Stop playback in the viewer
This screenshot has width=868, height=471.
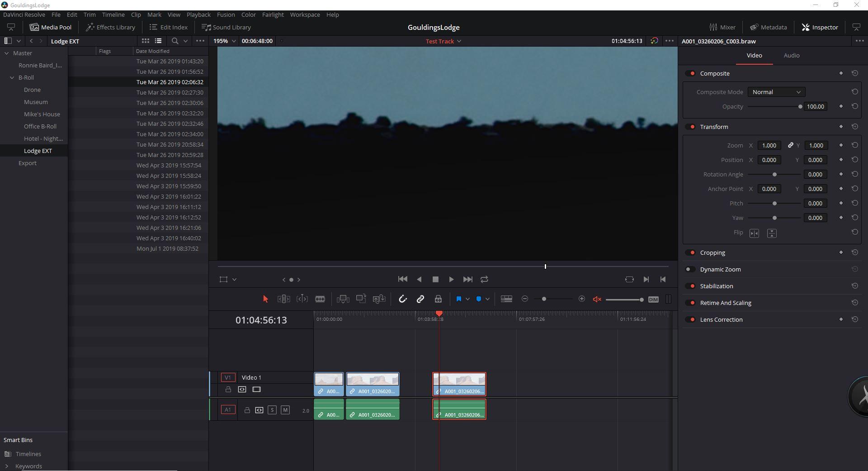435,279
